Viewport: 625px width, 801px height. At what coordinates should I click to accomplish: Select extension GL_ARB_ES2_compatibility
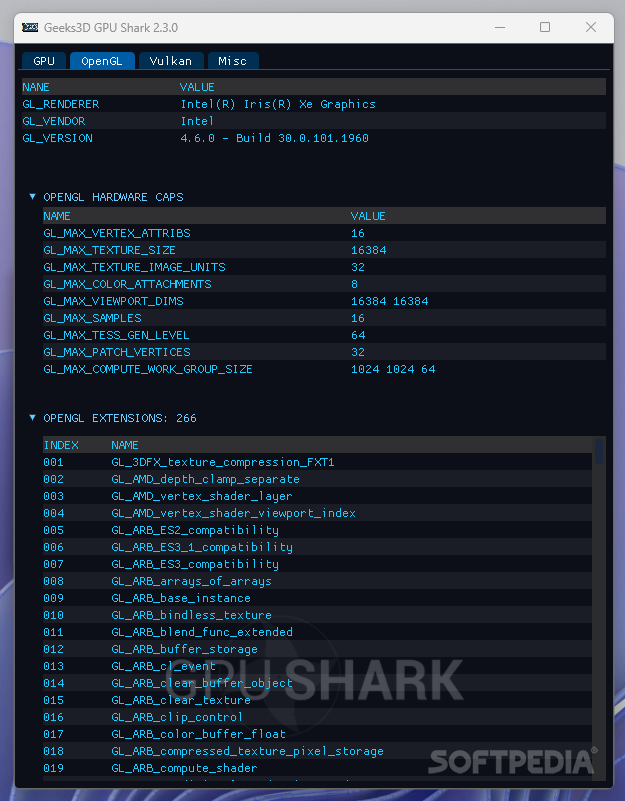[x=195, y=530]
